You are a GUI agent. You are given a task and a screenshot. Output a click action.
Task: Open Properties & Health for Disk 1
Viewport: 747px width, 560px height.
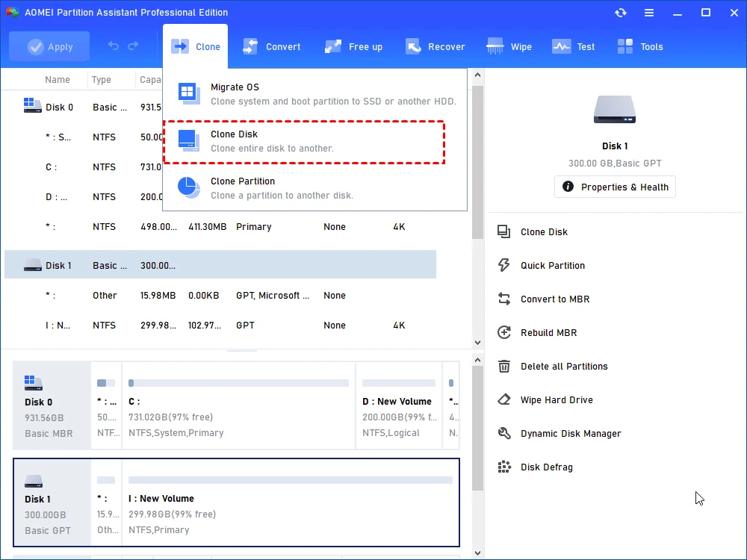(x=615, y=187)
